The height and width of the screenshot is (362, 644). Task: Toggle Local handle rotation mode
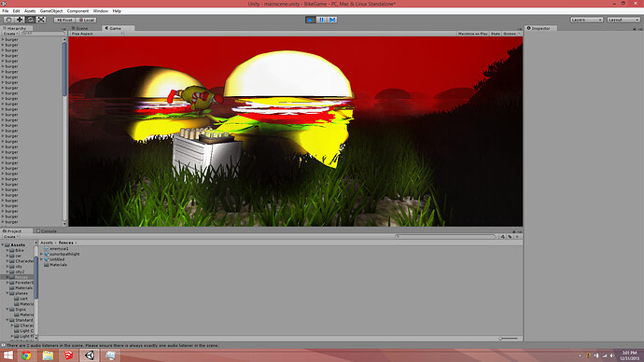pyautogui.click(x=86, y=20)
